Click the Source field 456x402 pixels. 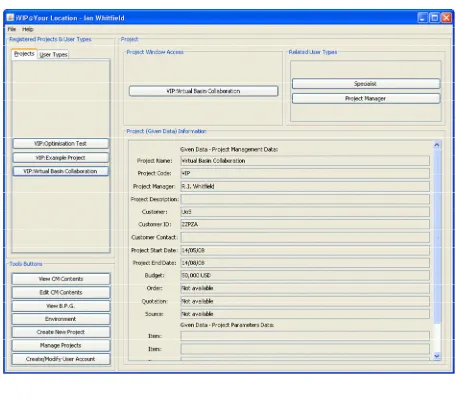pyautogui.click(x=305, y=314)
